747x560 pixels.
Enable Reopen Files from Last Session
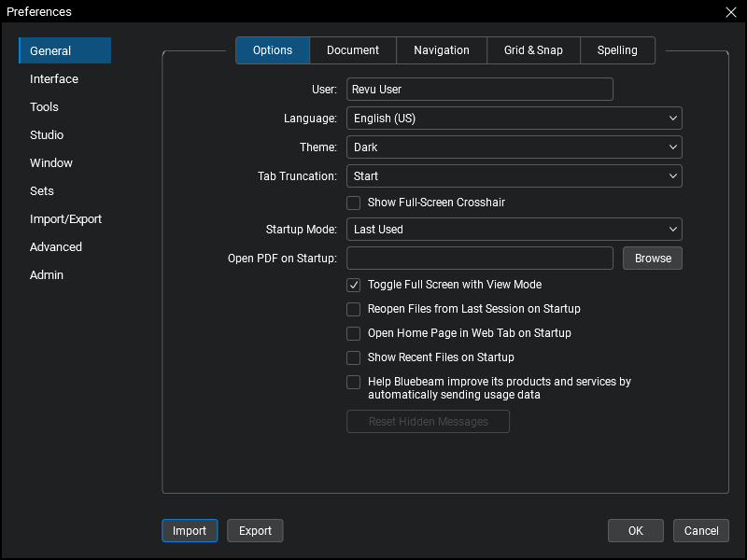[x=354, y=309]
